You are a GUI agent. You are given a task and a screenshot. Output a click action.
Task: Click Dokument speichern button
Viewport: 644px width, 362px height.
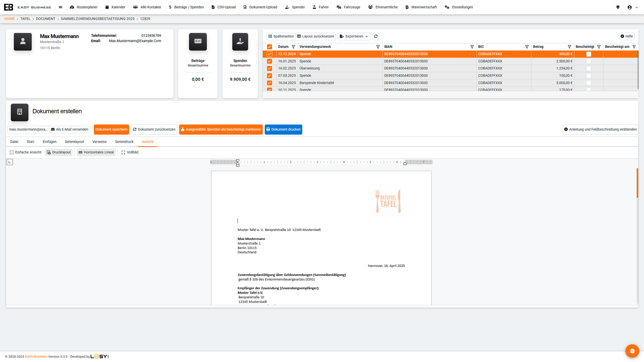(111, 130)
